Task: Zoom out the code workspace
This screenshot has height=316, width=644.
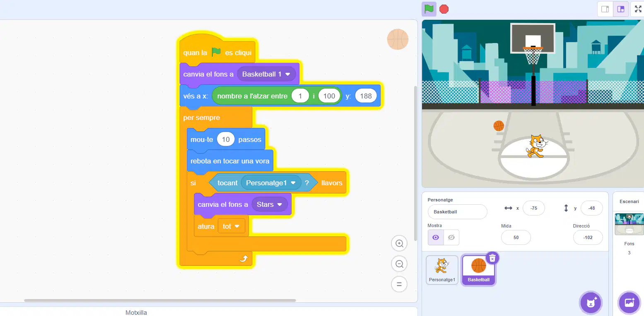Action: [x=400, y=264]
